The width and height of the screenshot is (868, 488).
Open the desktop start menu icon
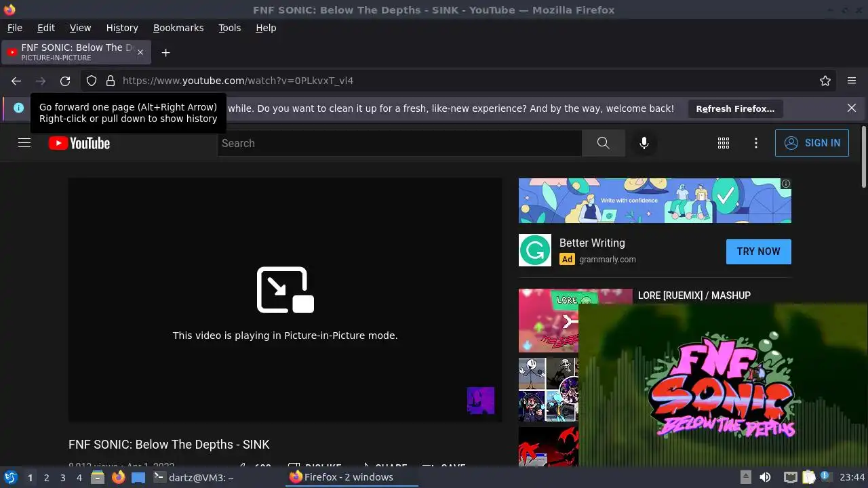[11, 477]
